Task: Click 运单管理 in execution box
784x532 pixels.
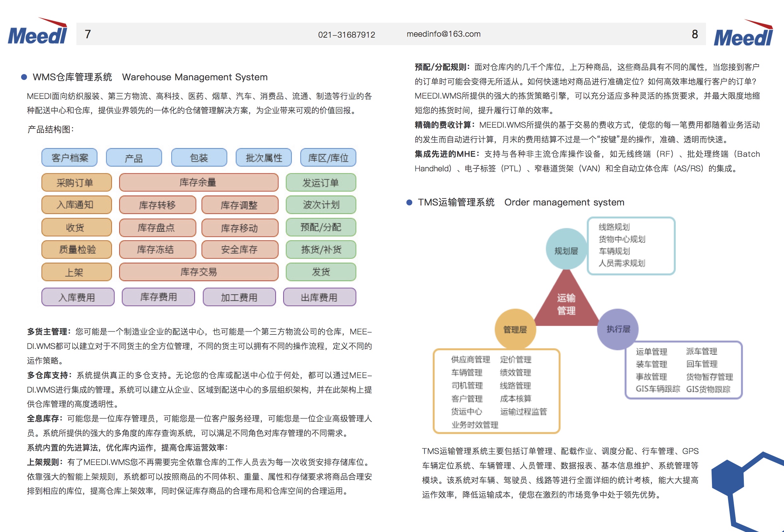Action: pyautogui.click(x=652, y=352)
